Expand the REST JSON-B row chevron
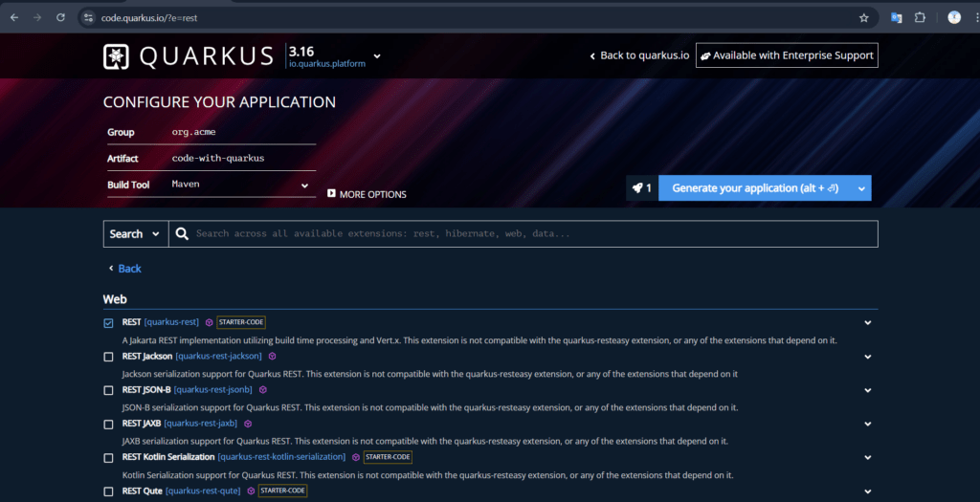Screen dimensions: 980x502 (x=867, y=390)
